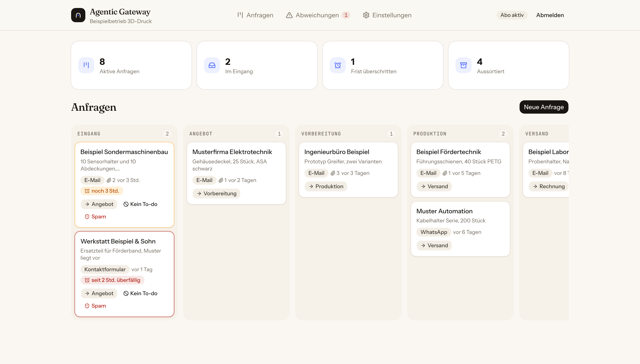Open the Ingenieurbüro Beispiel card title
This screenshot has width=640, height=364.
pyautogui.click(x=337, y=152)
